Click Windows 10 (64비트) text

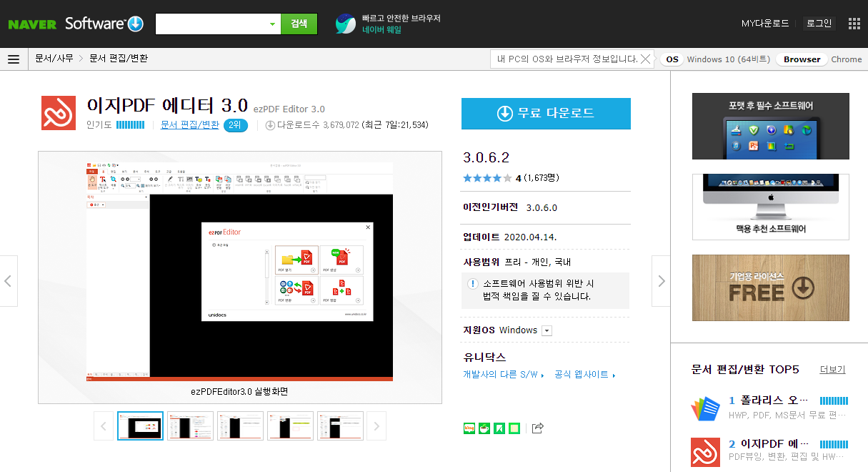coord(728,59)
